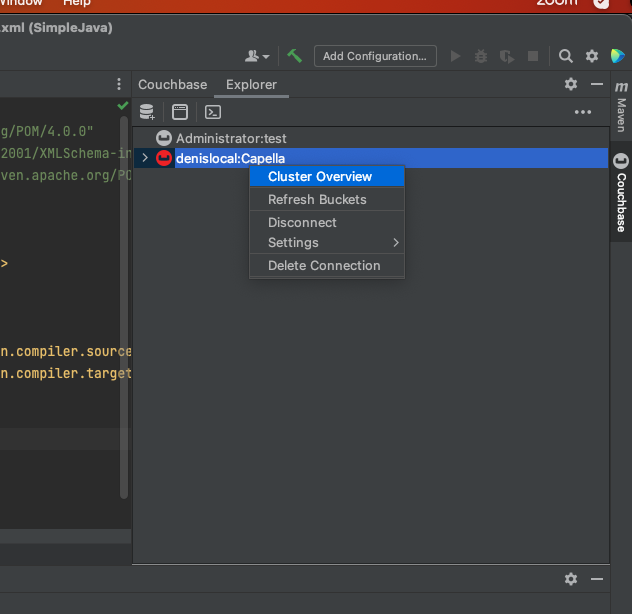Open the workbench window icon in Couchbase toolbar

(180, 112)
